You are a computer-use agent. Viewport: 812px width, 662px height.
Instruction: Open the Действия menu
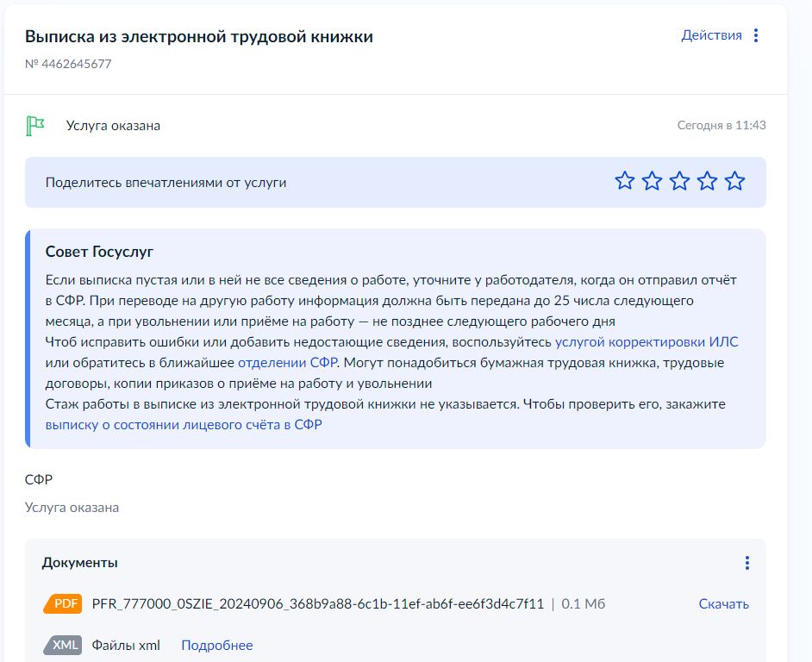pyautogui.click(x=711, y=35)
